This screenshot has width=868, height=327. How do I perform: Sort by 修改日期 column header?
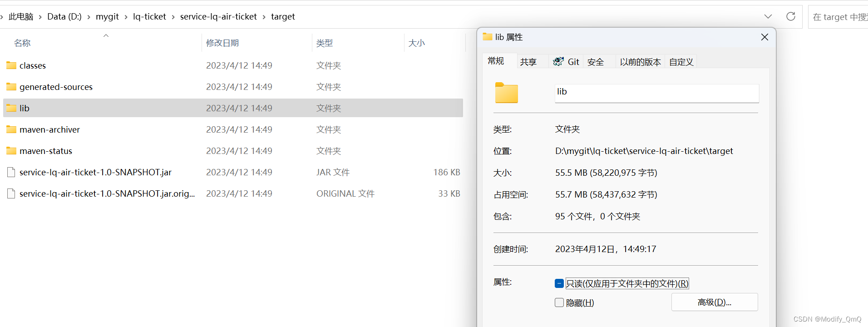(x=222, y=43)
